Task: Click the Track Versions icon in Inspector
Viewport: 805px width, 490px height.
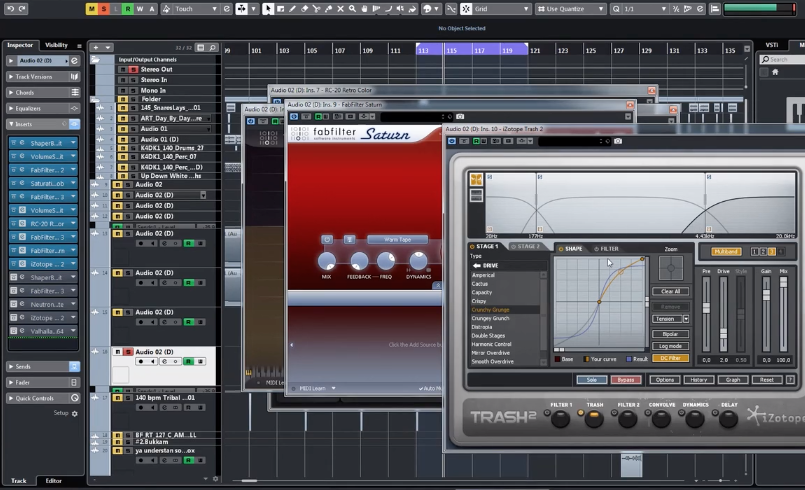Action: (74, 77)
